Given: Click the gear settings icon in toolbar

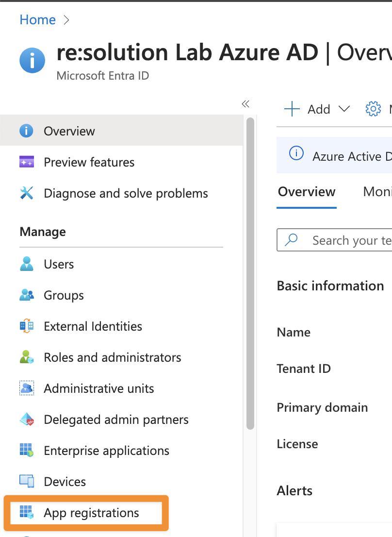Looking at the screenshot, I should pyautogui.click(x=373, y=109).
